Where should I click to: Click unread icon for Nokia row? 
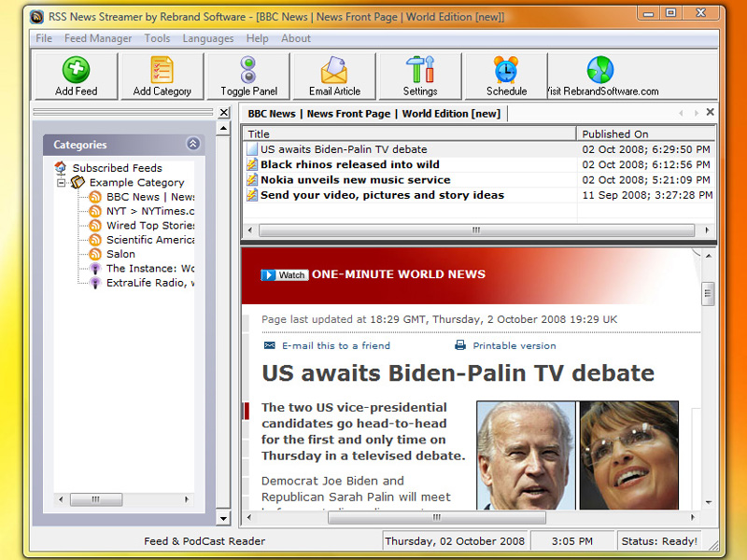point(252,179)
